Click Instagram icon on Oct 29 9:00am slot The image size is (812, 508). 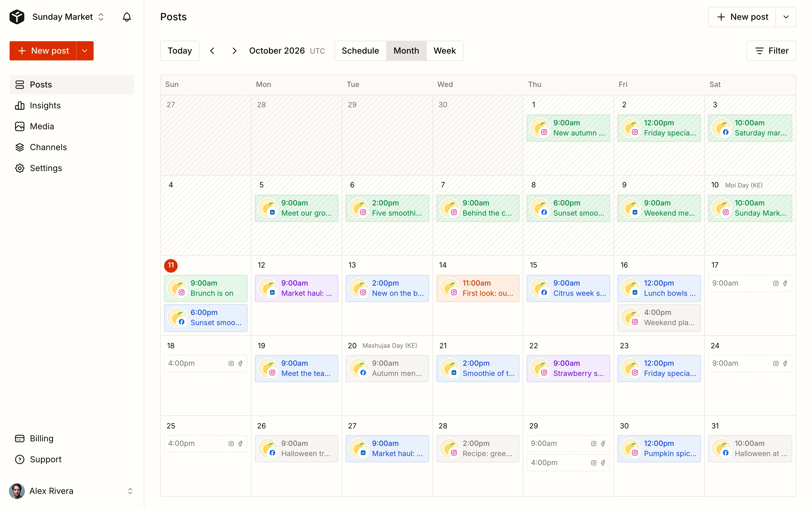(x=593, y=443)
